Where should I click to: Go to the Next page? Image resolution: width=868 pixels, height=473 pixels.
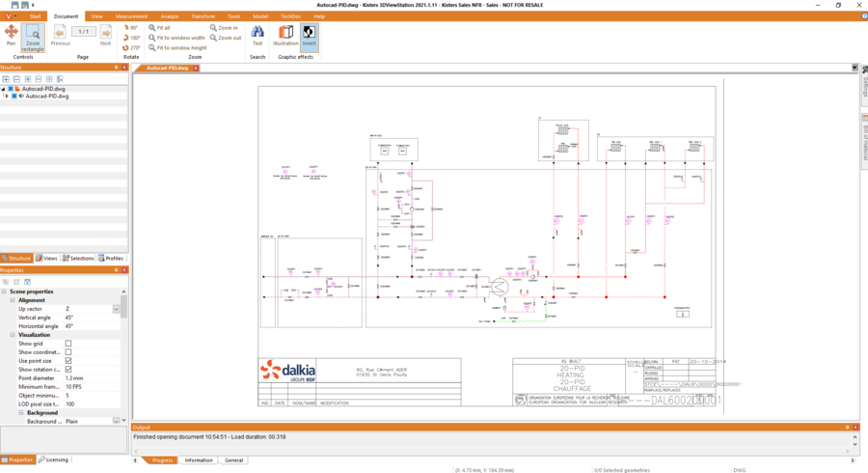click(x=106, y=36)
